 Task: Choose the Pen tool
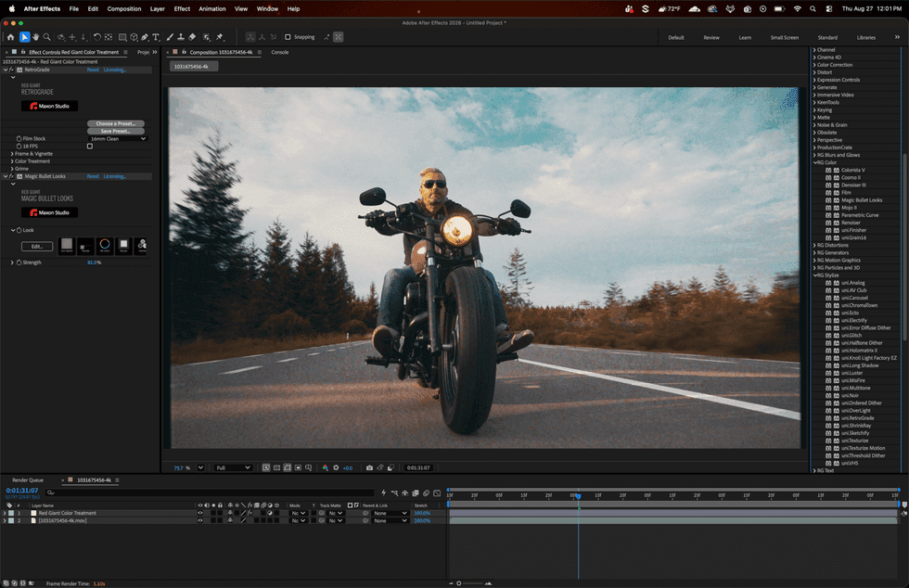click(x=145, y=37)
